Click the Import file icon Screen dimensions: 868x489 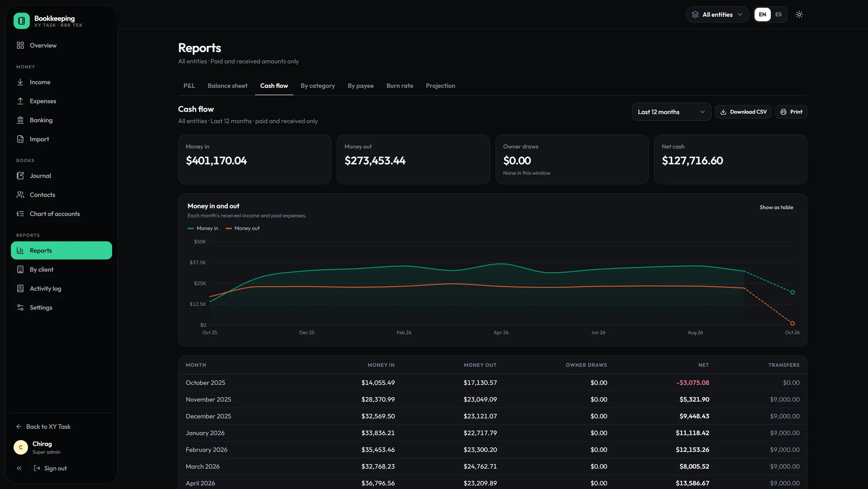tap(20, 139)
